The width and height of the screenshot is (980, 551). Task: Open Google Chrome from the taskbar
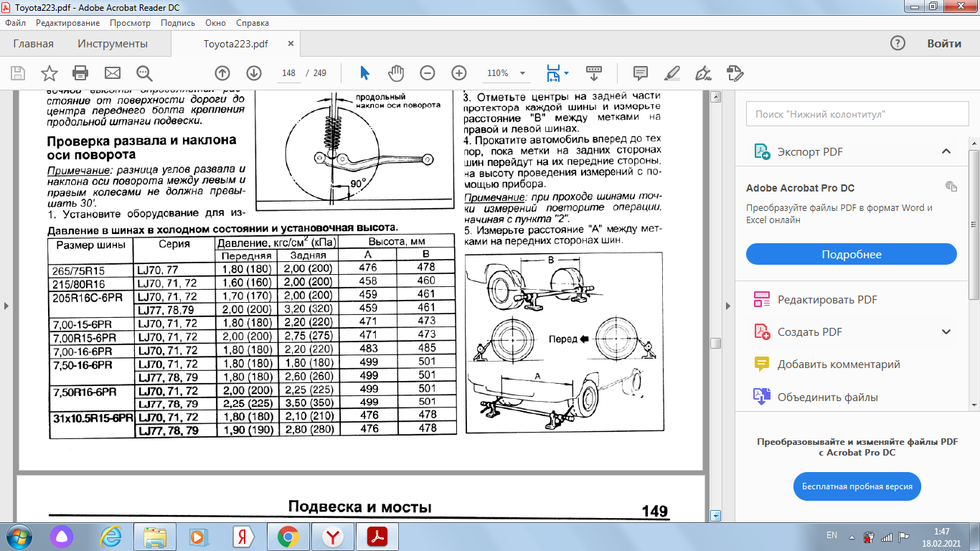pos(288,536)
